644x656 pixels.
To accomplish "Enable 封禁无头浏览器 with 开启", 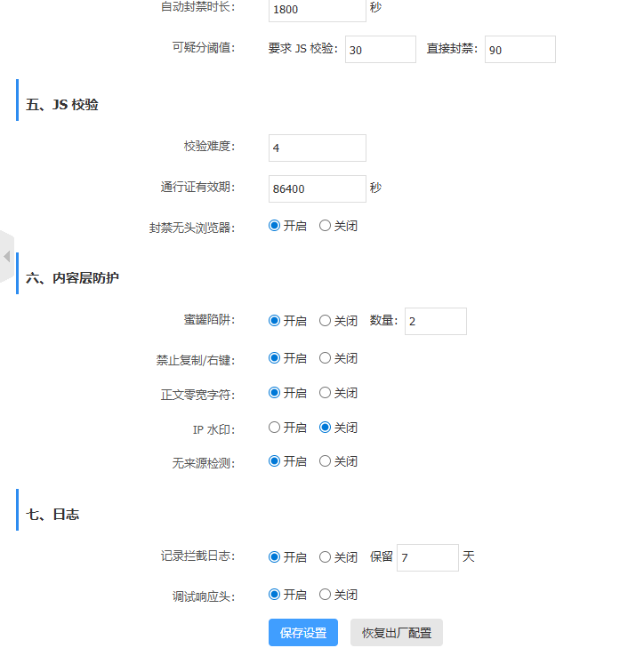I will click(x=274, y=226).
